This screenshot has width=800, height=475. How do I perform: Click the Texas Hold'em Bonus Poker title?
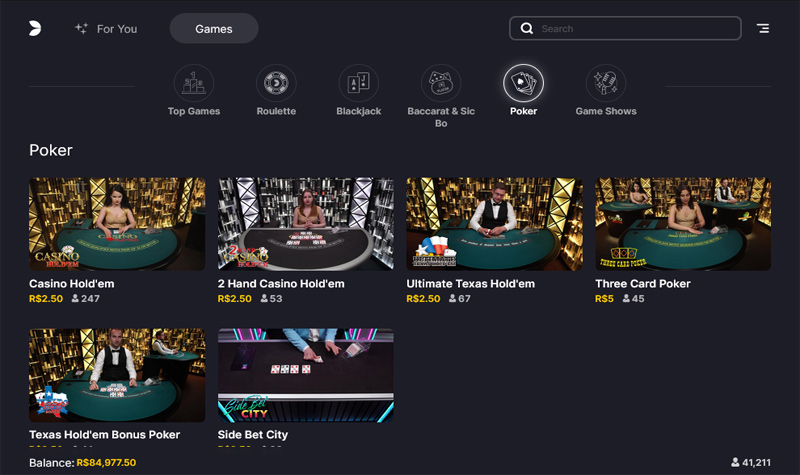[x=105, y=435]
